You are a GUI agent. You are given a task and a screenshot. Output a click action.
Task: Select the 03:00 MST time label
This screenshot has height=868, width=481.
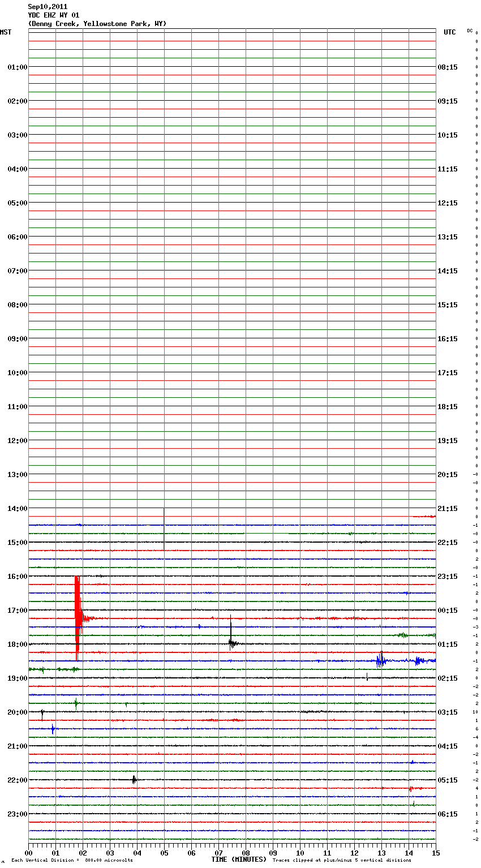pyautogui.click(x=17, y=135)
